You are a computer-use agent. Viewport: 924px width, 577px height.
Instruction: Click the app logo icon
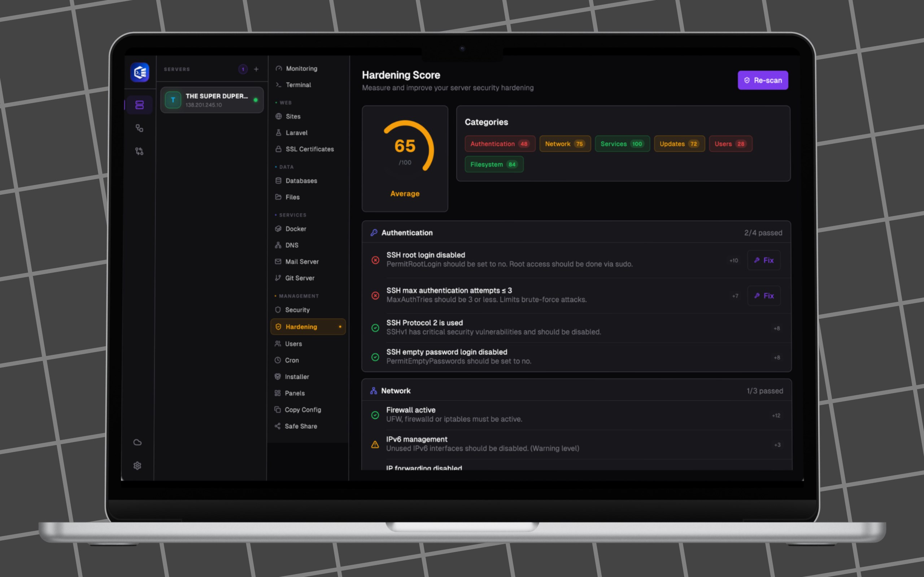coord(140,72)
